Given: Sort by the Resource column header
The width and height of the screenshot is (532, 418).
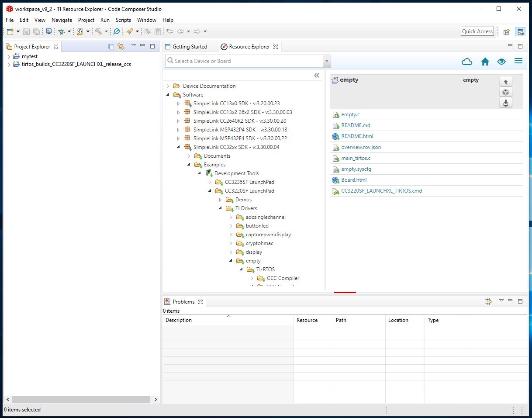Looking at the screenshot, I should click(x=313, y=320).
